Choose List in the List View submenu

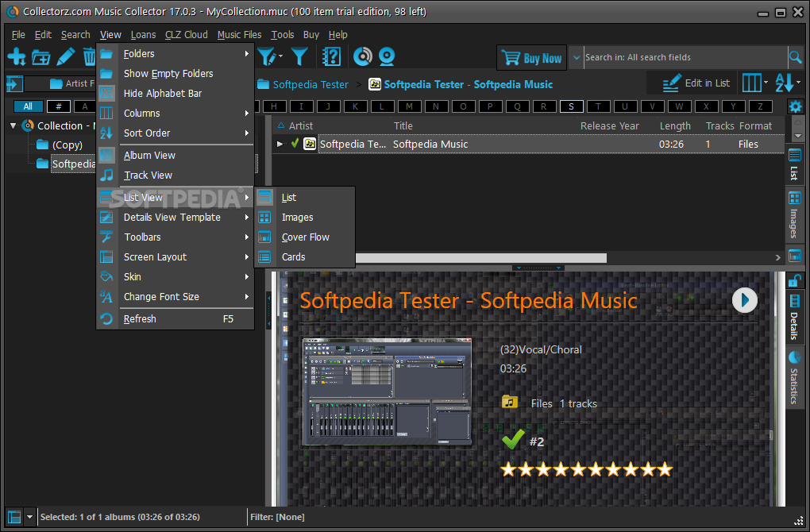pyautogui.click(x=305, y=197)
